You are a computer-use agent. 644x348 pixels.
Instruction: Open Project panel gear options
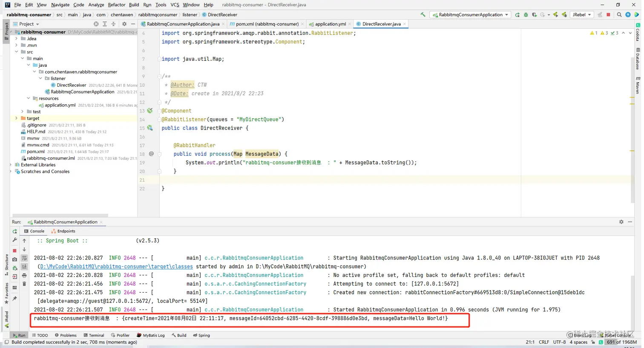click(124, 24)
